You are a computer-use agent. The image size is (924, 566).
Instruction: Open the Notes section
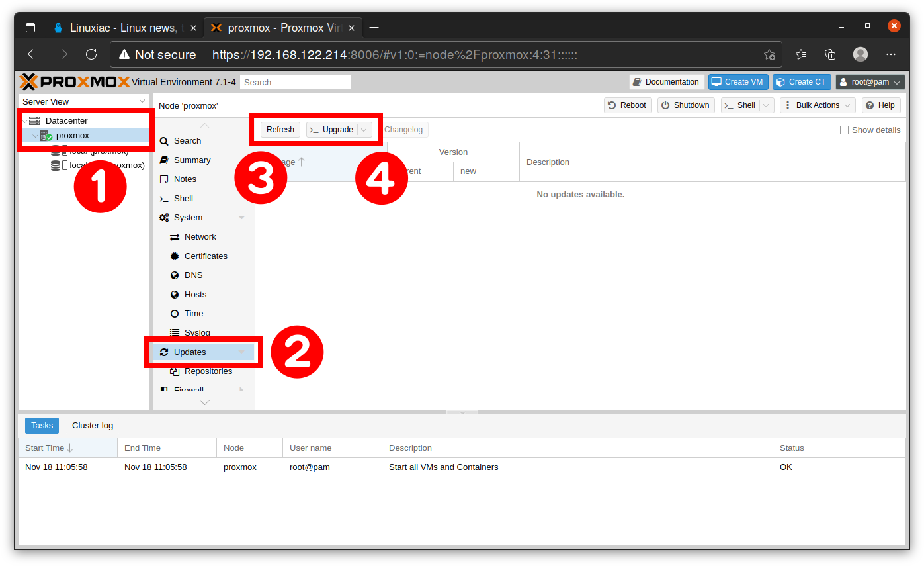click(184, 179)
